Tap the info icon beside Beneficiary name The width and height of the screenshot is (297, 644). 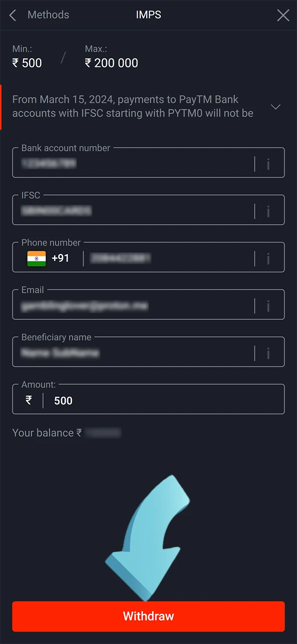click(x=268, y=352)
